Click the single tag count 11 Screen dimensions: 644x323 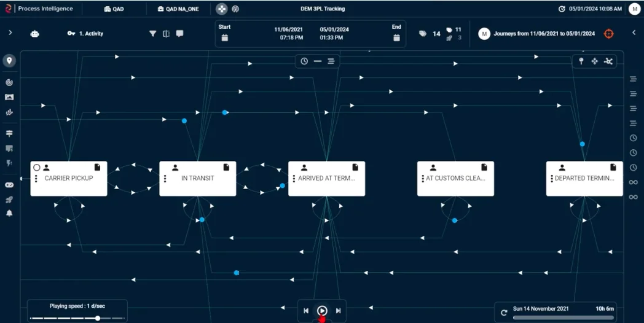[x=454, y=29]
